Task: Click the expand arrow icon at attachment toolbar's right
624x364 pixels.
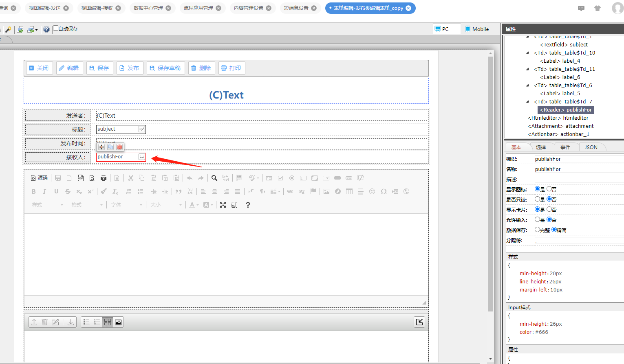Action: [419, 322]
